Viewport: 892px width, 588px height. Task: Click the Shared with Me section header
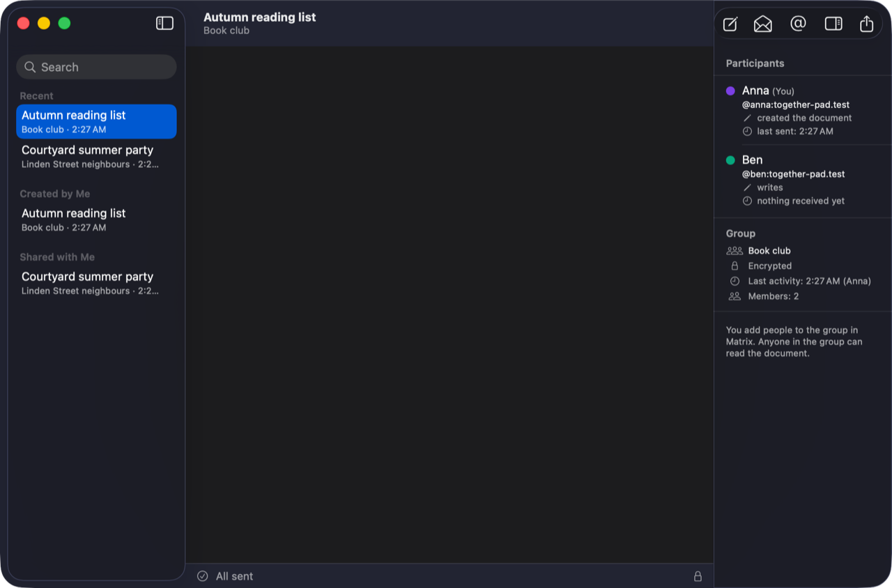[x=57, y=257]
